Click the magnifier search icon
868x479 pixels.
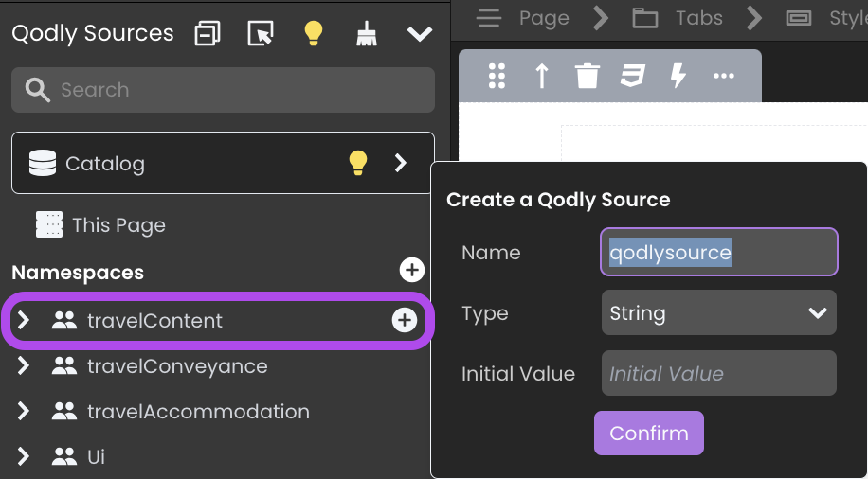coord(38,90)
